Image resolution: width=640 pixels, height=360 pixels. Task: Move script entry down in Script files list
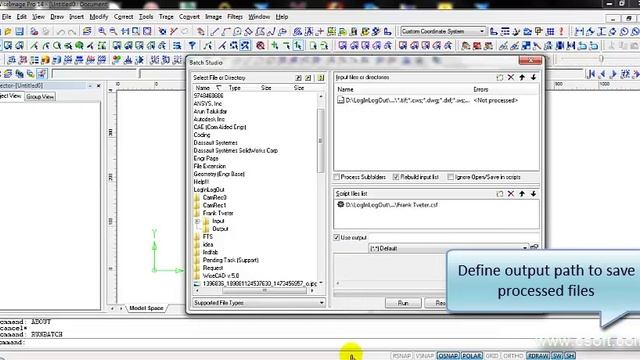(533, 194)
